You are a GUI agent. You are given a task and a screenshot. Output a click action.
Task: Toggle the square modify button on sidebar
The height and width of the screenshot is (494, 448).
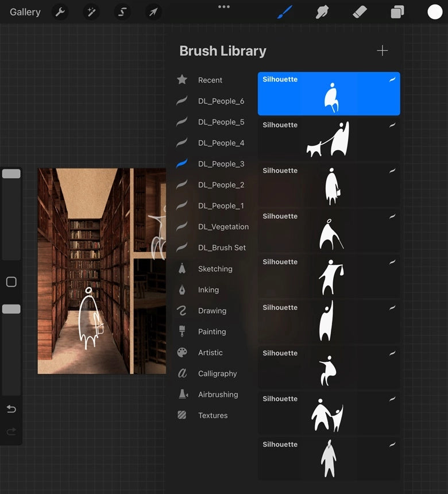pyautogui.click(x=11, y=282)
